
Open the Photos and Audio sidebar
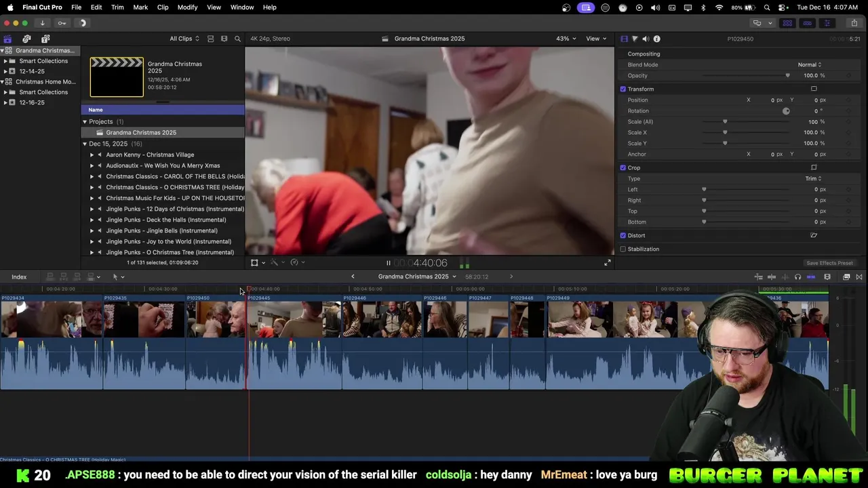(26, 39)
